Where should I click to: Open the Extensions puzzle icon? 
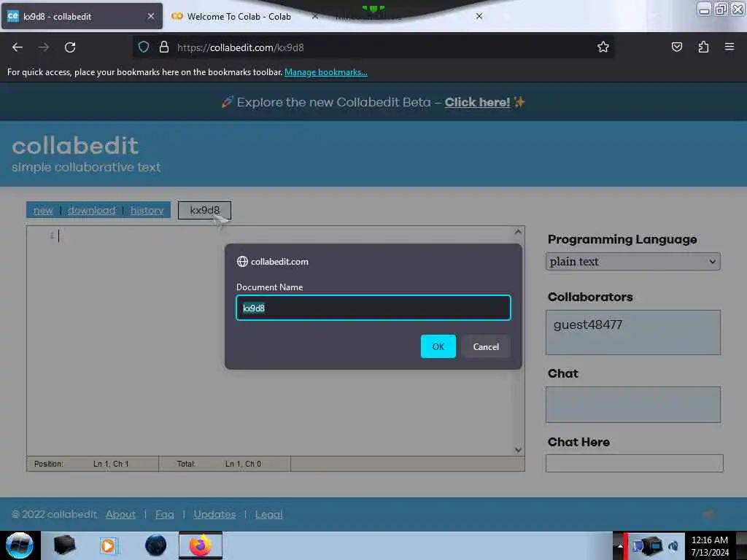(703, 47)
